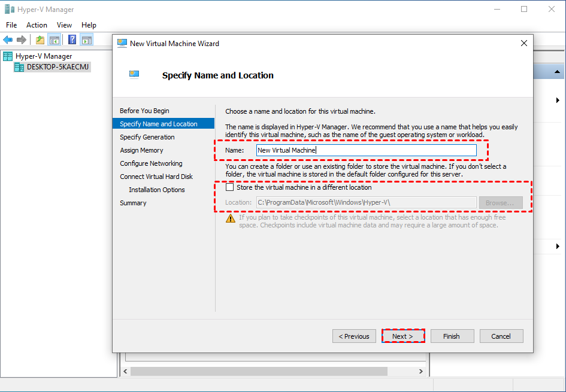The image size is (566, 392).
Task: Open the Action menu
Action: click(37, 25)
